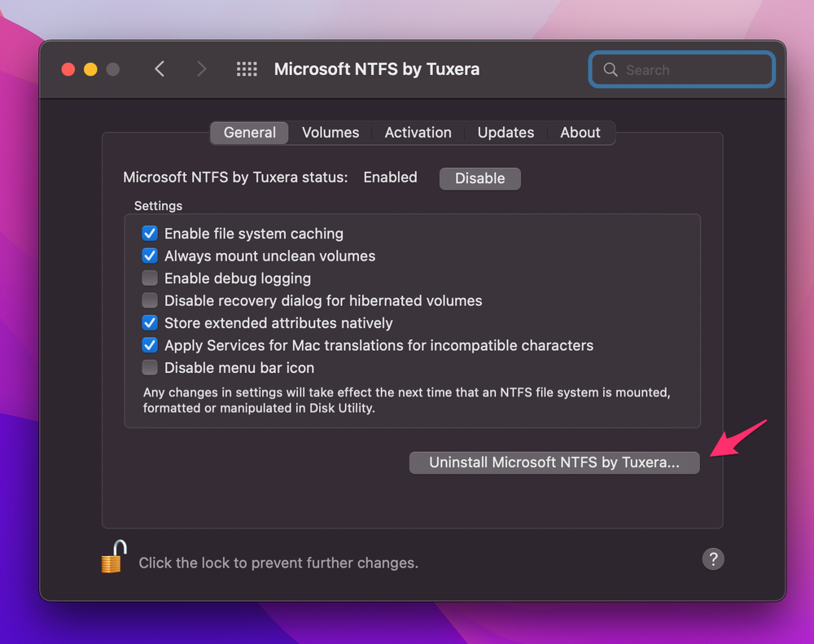Select the General tab
Viewport: 814px width, 644px height.
point(250,133)
